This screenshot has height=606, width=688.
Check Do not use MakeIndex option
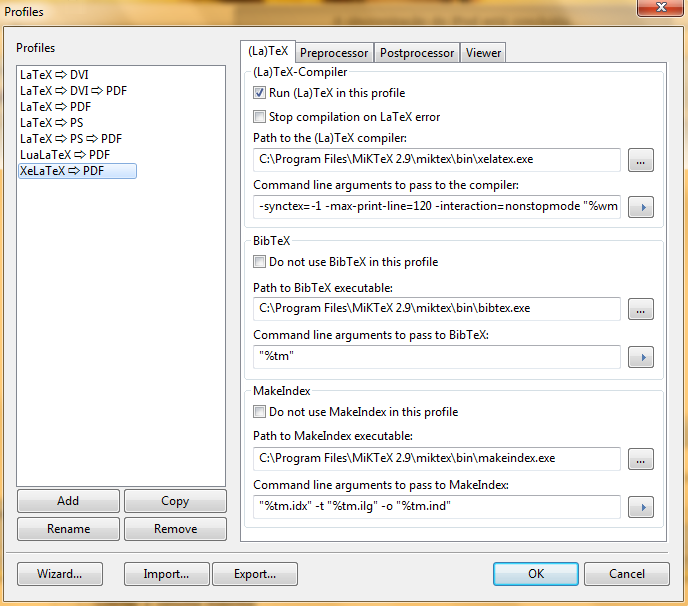coord(260,412)
